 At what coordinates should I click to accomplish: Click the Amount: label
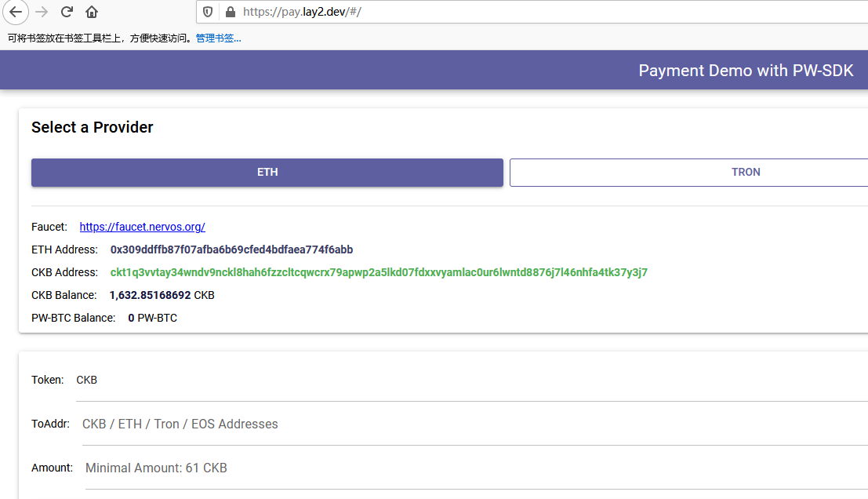[x=52, y=468]
